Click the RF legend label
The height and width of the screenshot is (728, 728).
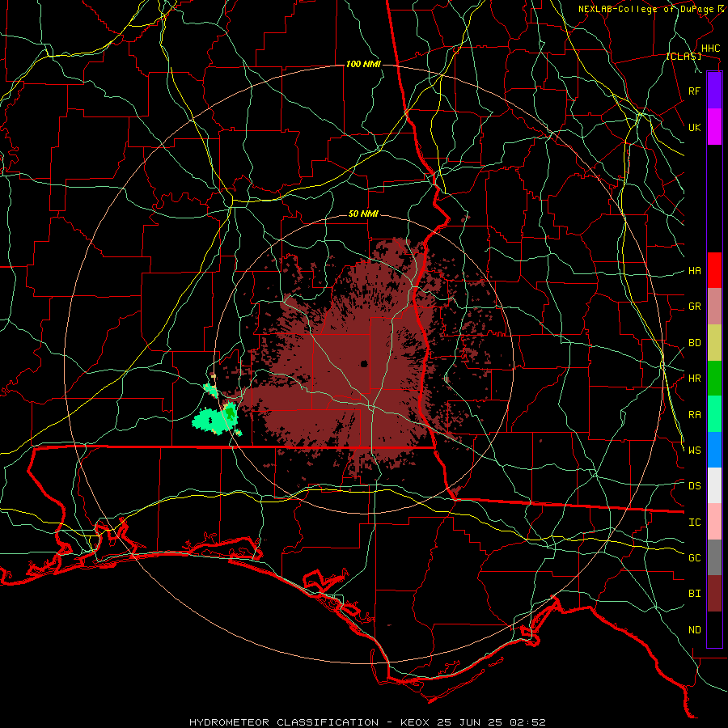click(694, 91)
